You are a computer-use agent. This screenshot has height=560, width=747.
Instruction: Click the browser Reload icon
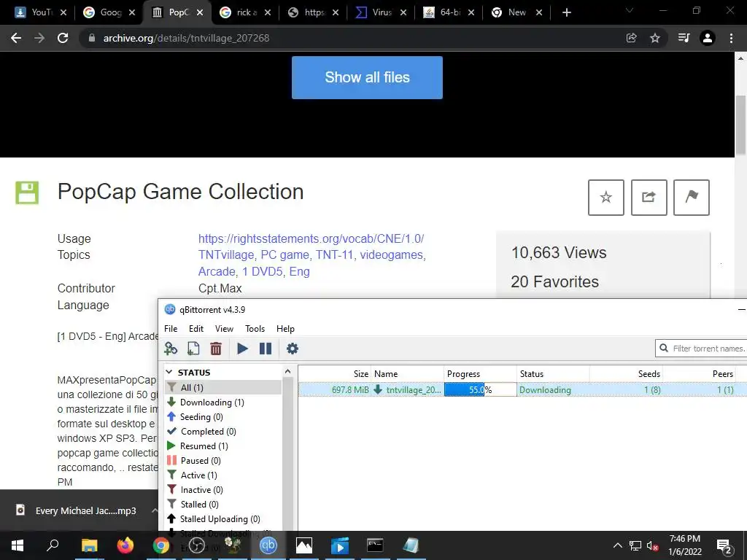63,38
